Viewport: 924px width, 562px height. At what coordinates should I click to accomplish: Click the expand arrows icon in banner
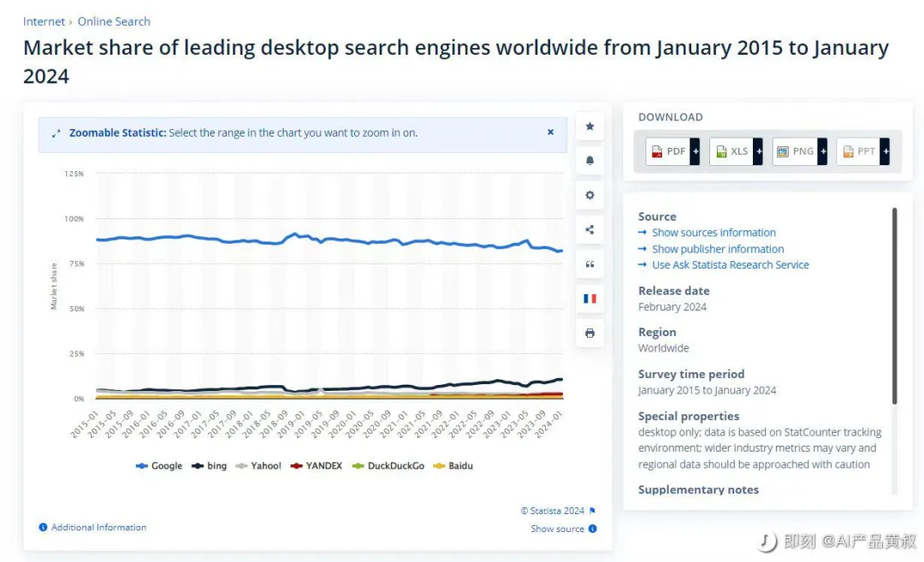56,133
